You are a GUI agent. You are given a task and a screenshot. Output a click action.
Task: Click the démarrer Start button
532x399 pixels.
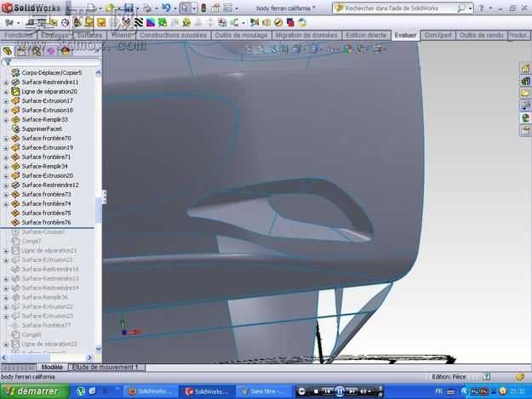coord(34,391)
